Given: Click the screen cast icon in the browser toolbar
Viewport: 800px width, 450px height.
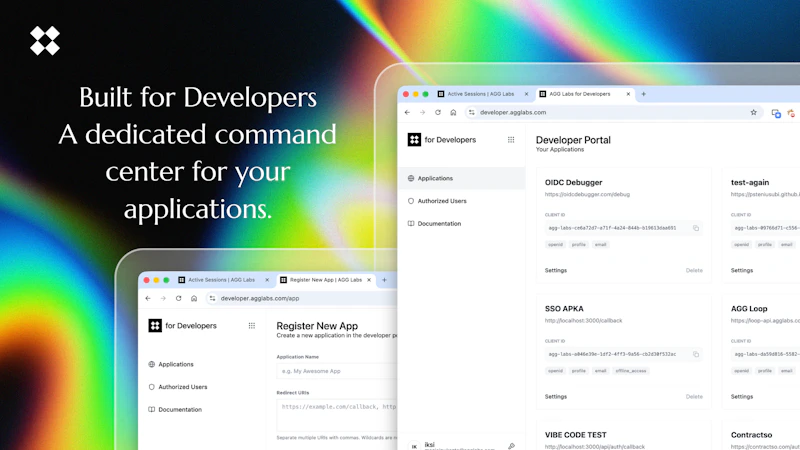Looking at the screenshot, I should pos(776,113).
